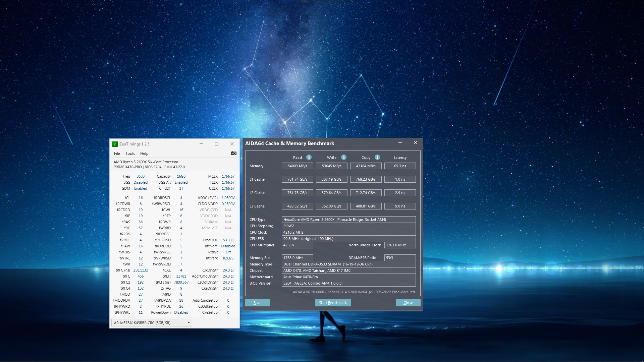
Task: Click the Memory Latency 65.3 ns field
Action: (x=400, y=166)
